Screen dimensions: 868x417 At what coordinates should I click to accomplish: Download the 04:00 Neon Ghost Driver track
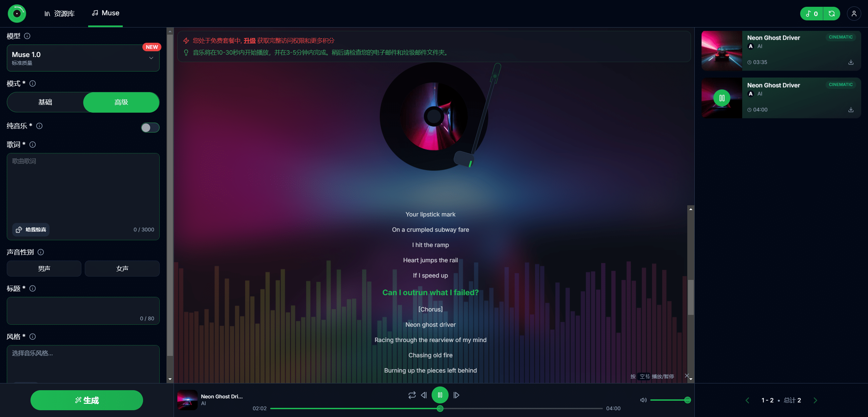(851, 110)
